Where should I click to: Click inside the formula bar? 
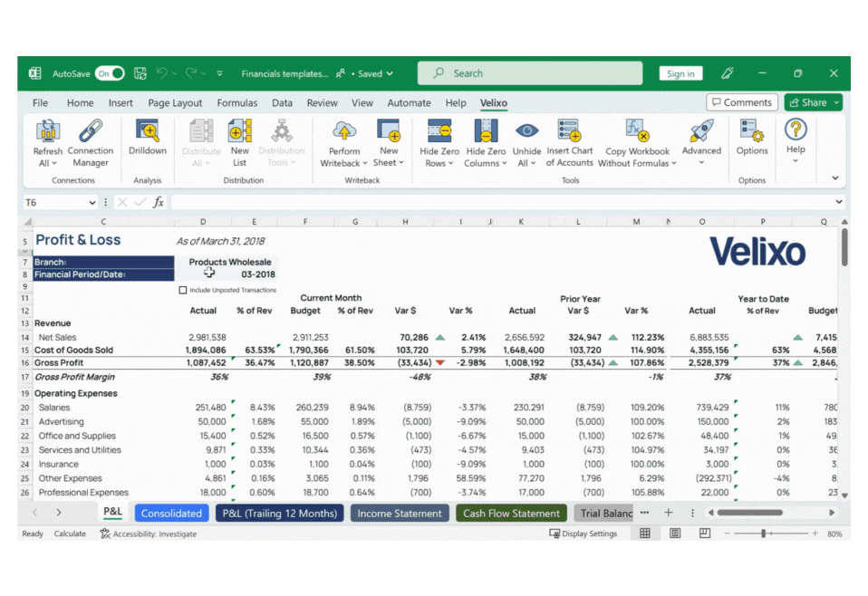362,201
